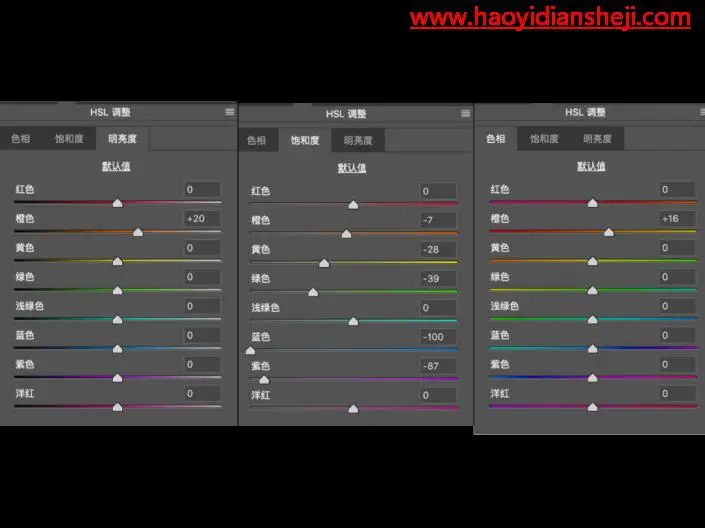
Task: Click the 绿色 saturation value field -39
Action: click(x=438, y=278)
